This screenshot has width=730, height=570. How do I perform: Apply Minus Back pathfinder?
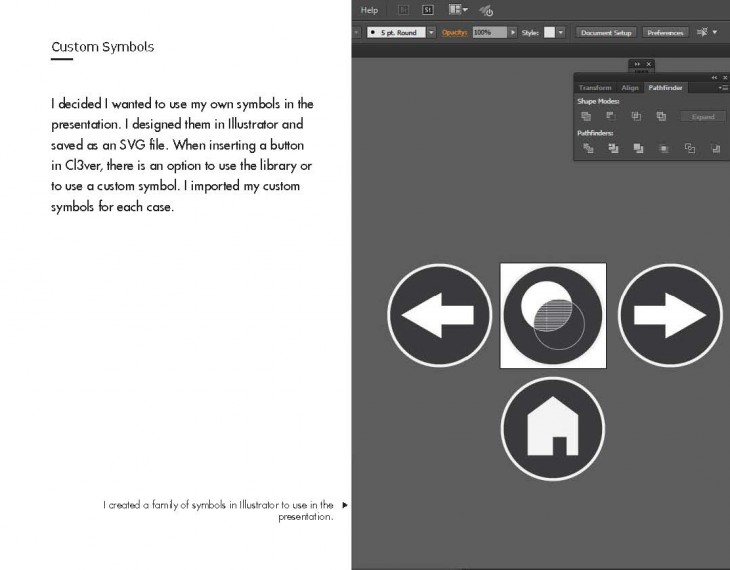pyautogui.click(x=715, y=148)
